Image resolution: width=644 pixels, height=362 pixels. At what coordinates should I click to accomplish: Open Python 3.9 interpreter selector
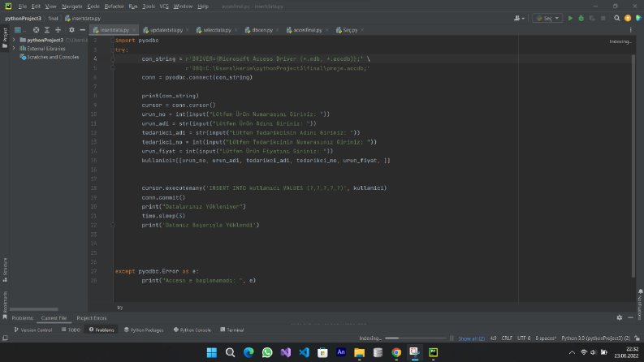[595, 338]
